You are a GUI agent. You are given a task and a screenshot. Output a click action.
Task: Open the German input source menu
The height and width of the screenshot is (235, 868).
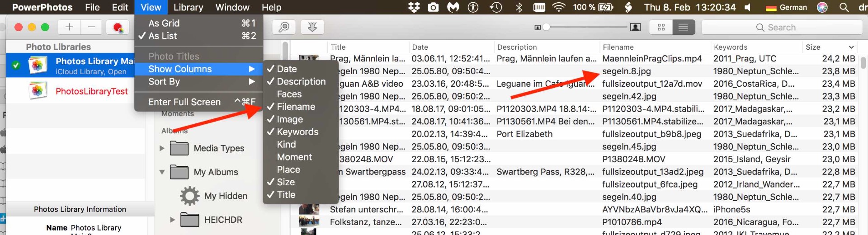coord(786,7)
